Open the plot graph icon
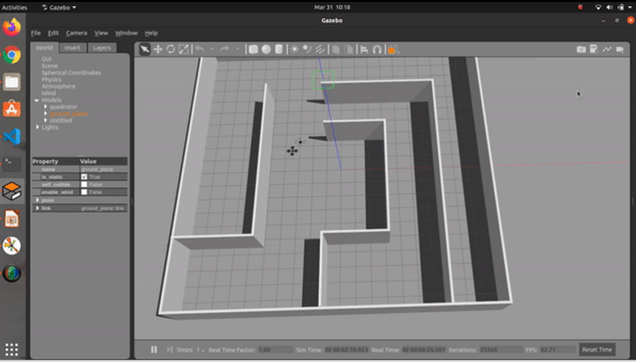The width and height of the screenshot is (636, 364). pos(607,49)
